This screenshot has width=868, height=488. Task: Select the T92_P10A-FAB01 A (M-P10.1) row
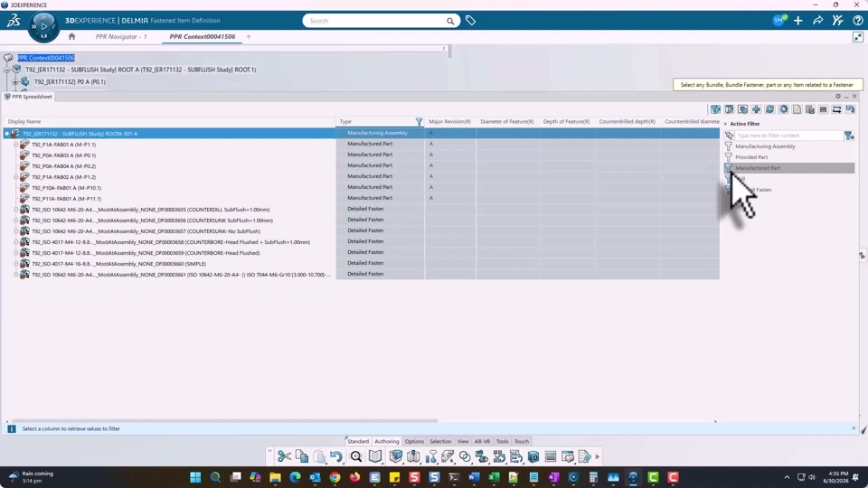66,188
